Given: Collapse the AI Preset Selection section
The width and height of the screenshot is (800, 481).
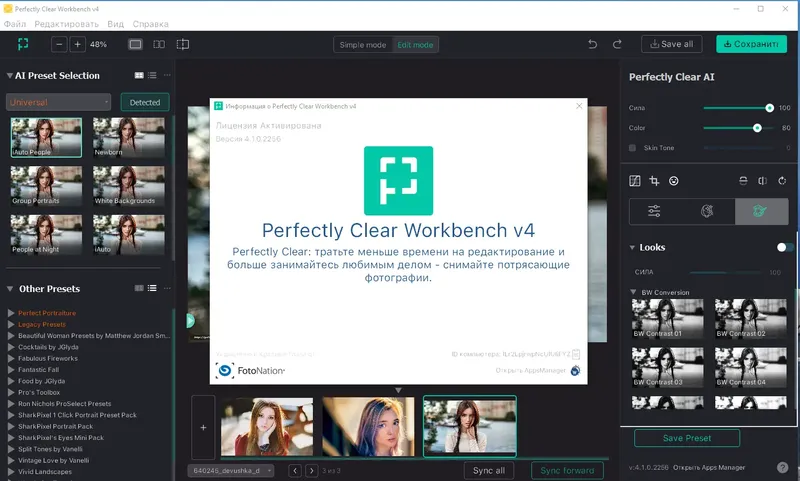Looking at the screenshot, I should pos(9,75).
